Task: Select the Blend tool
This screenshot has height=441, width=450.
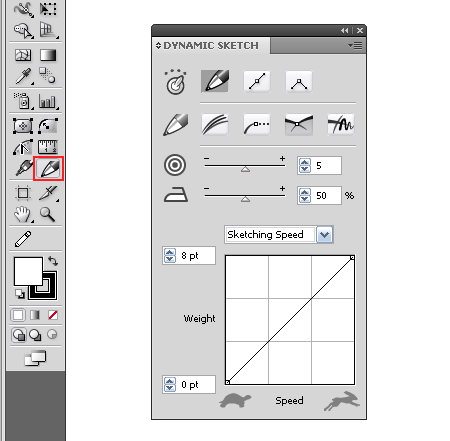Action: tap(47, 75)
